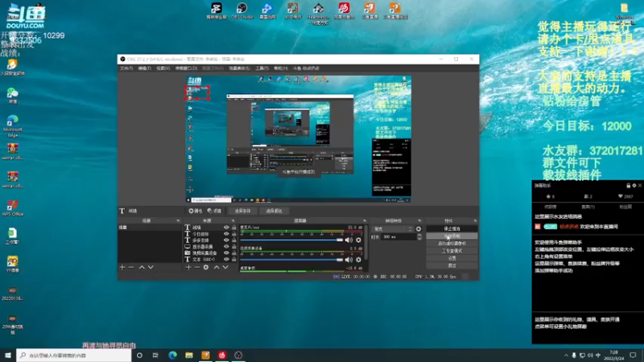Show hidden system tray icons
Viewport: 644px width, 362px height.
tap(566, 356)
